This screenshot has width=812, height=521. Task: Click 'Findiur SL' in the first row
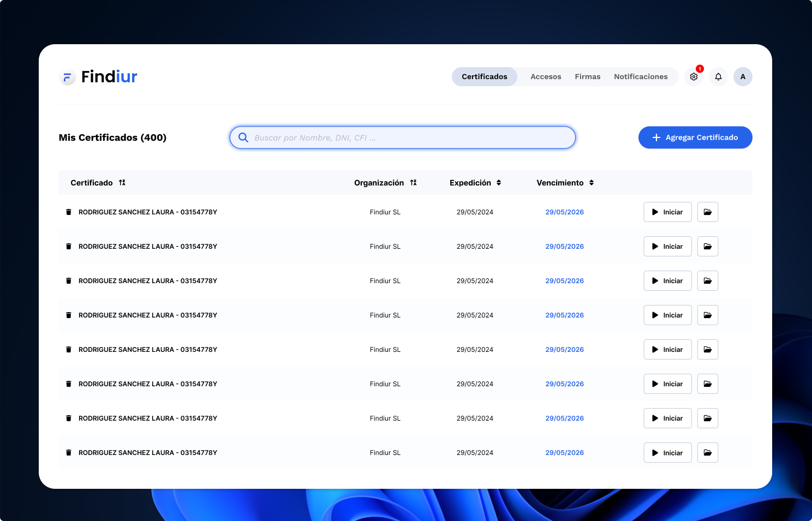pos(385,212)
